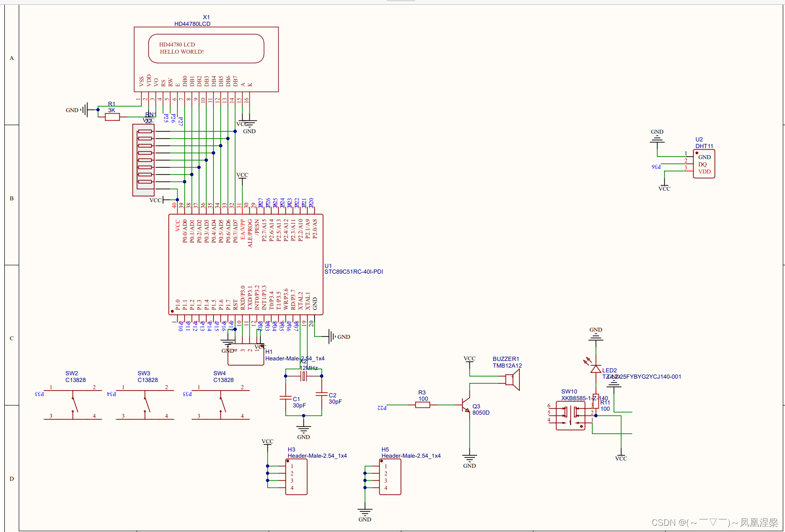Viewport: 785px width, 532px height.
Task: Select the SW10 switch symbol
Action: tap(571, 416)
